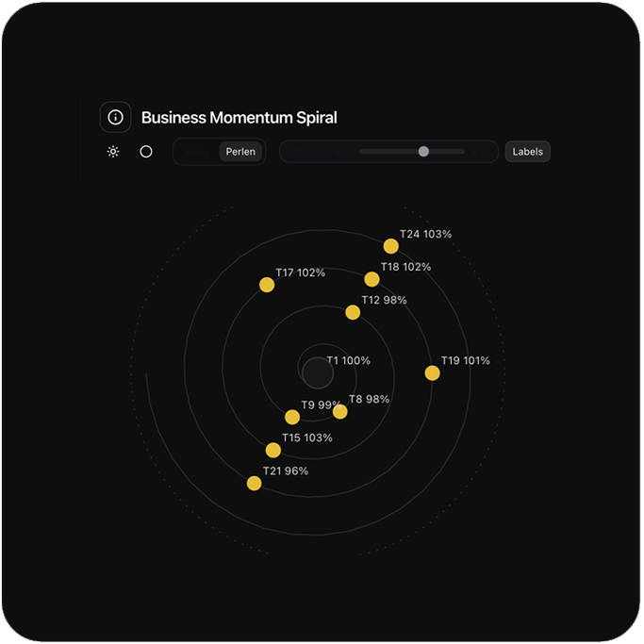The image size is (644, 644).
Task: Click the T19 101% data point
Action: tap(432, 373)
